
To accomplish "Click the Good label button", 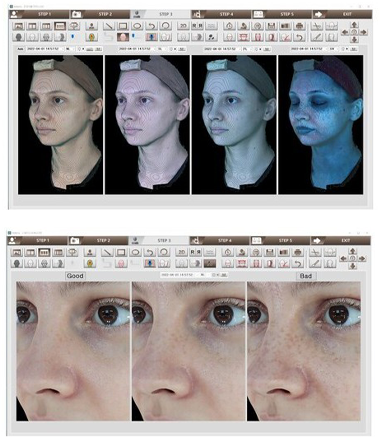I will (x=75, y=276).
